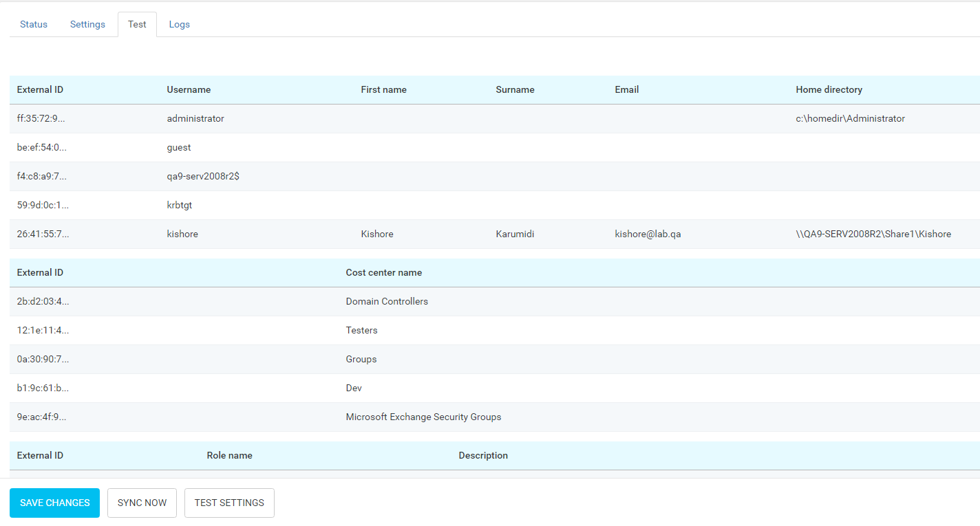Click the Karumidi surname cell
980x526 pixels.
point(515,234)
